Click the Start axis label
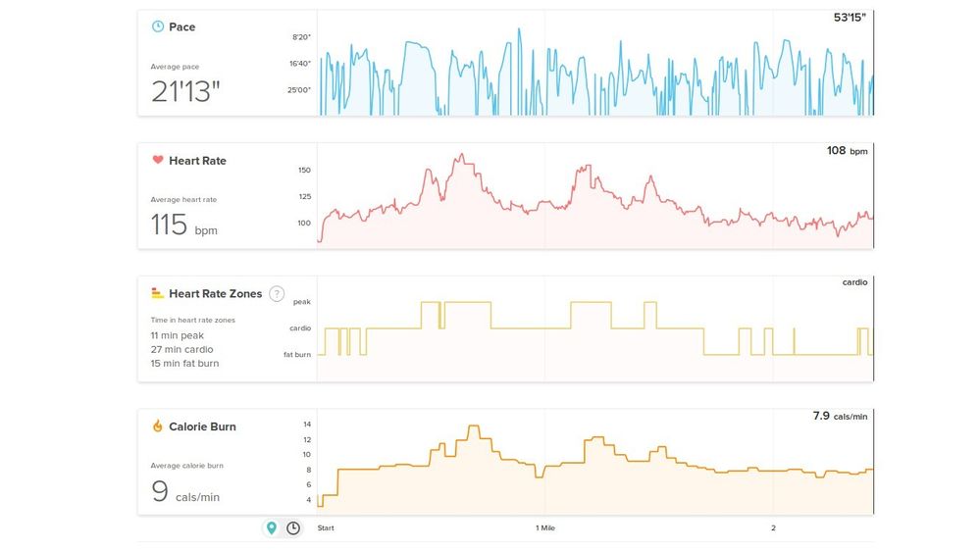The height and width of the screenshot is (551, 980). 326,527
